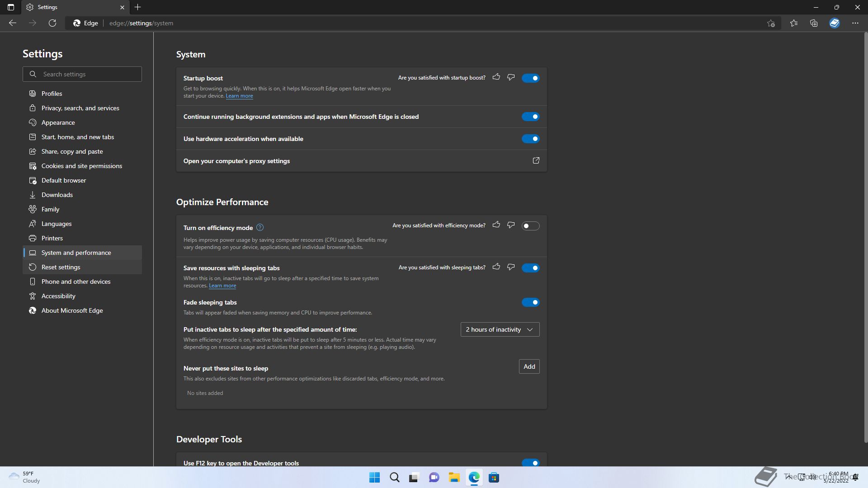Open Printers settings section
Screen dimensions: 868x488
[82, 238]
